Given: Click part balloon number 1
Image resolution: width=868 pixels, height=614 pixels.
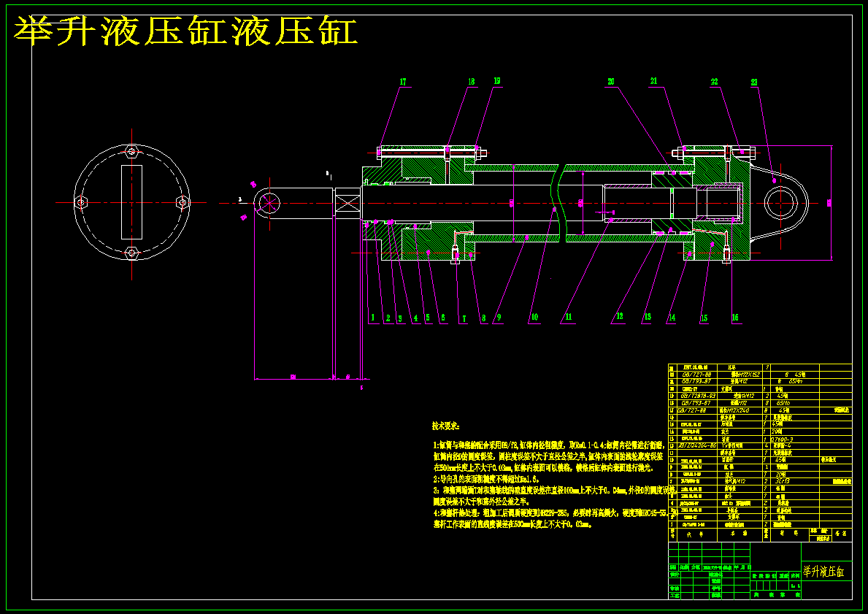Looking at the screenshot, I should point(372,318).
